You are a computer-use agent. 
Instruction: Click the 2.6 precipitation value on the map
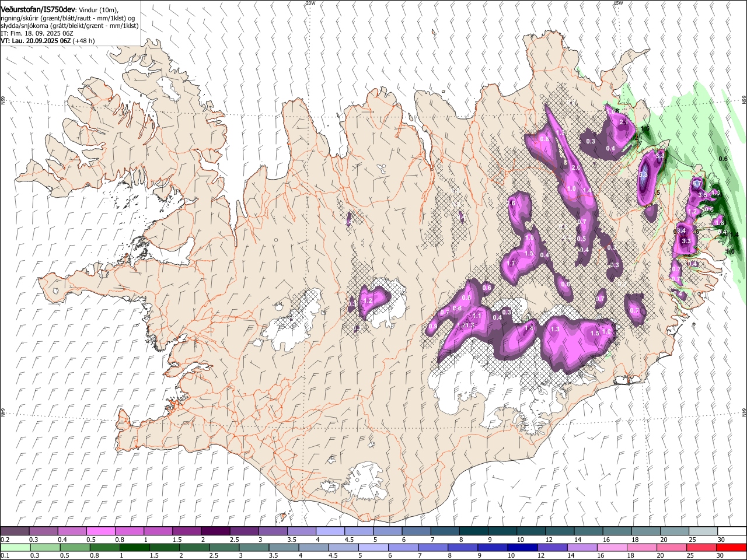512,203
